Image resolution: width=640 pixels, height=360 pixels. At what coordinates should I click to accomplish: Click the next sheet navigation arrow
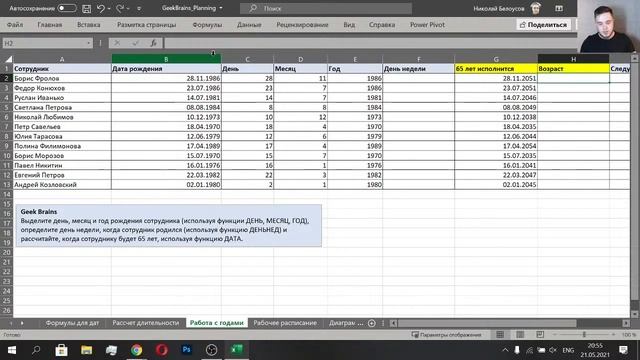(22, 323)
